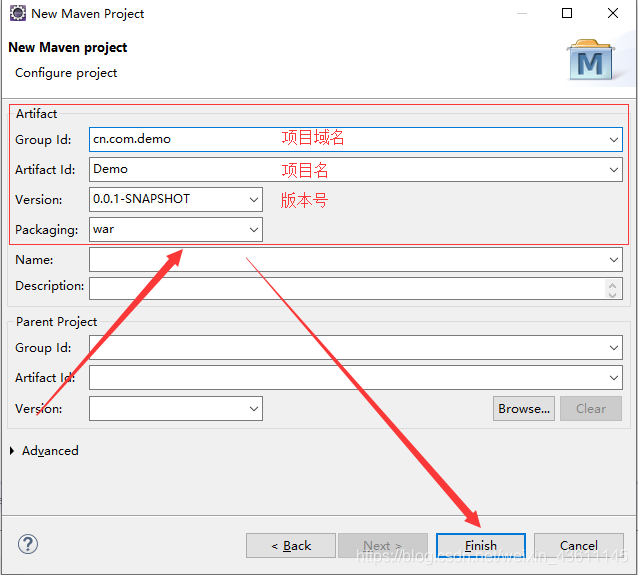Click the 'Description:' label
The height and width of the screenshot is (575, 638).
[x=50, y=286]
